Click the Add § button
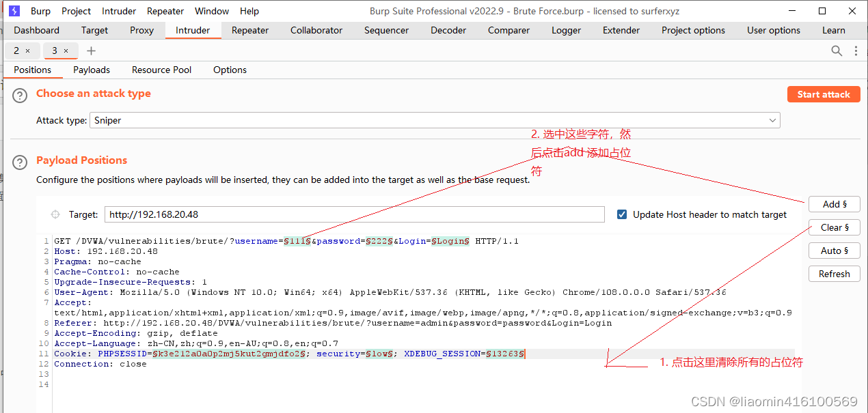This screenshot has width=868, height=413. [835, 204]
